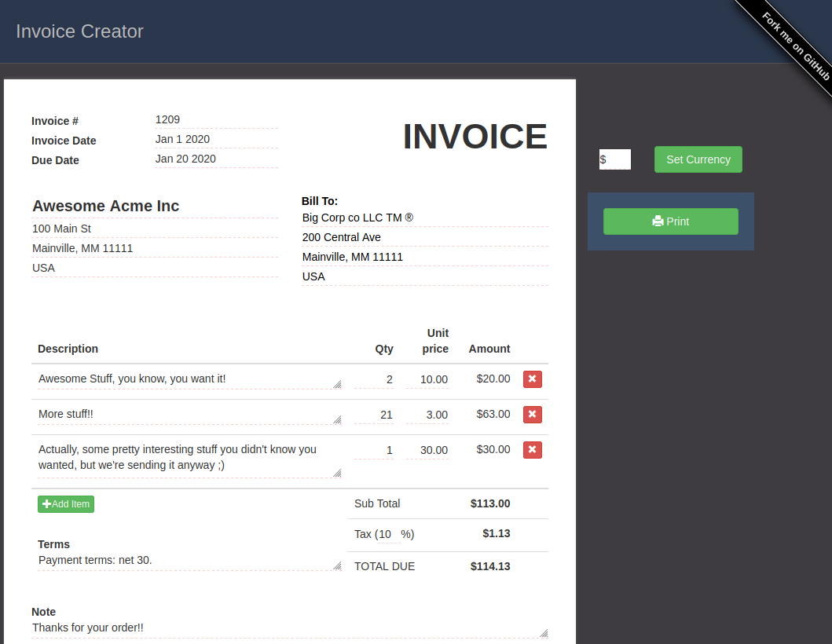Click resize handle of Terms textarea
This screenshot has width=832, height=644.
pos(338,566)
